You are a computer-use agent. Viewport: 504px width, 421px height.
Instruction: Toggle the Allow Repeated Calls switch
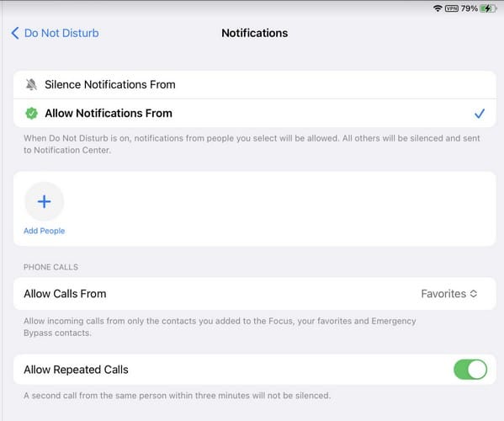point(470,370)
